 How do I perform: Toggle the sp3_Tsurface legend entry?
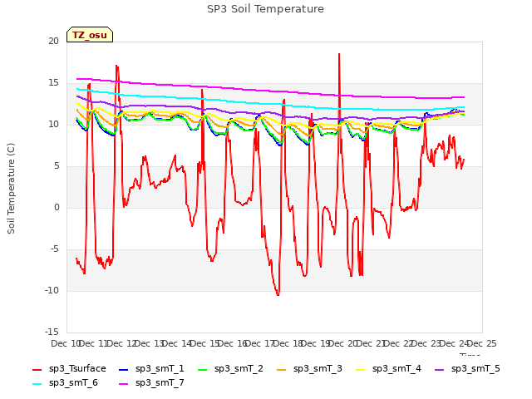pyautogui.click(x=69, y=369)
